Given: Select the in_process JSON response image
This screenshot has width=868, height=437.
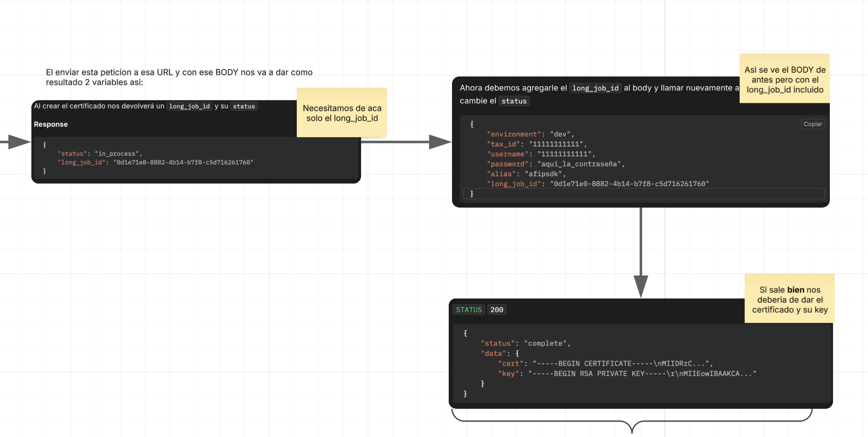Looking at the screenshot, I should 196,158.
